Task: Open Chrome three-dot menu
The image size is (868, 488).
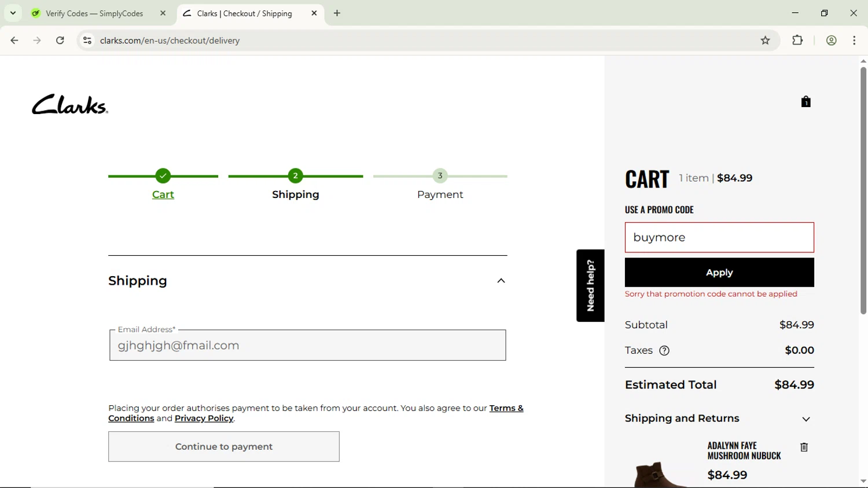Action: click(855, 41)
